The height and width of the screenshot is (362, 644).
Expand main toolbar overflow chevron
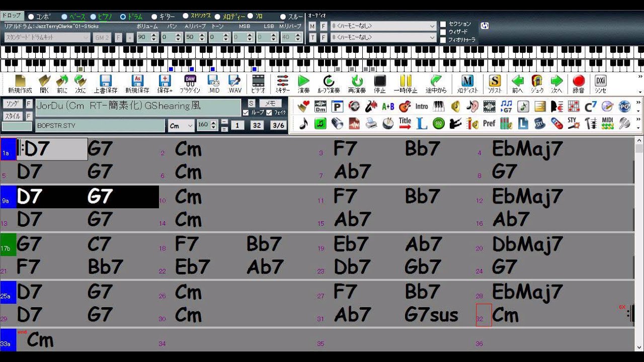(x=640, y=76)
